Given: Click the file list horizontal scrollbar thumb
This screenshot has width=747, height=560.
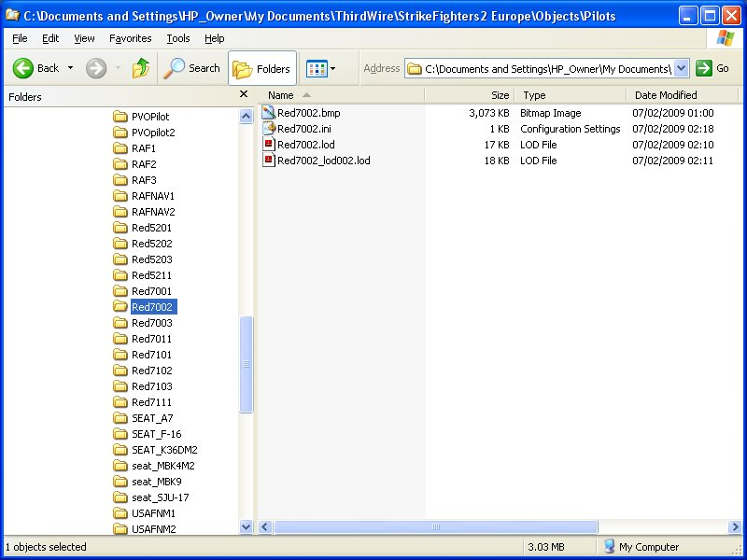Looking at the screenshot, I should click(x=435, y=526).
